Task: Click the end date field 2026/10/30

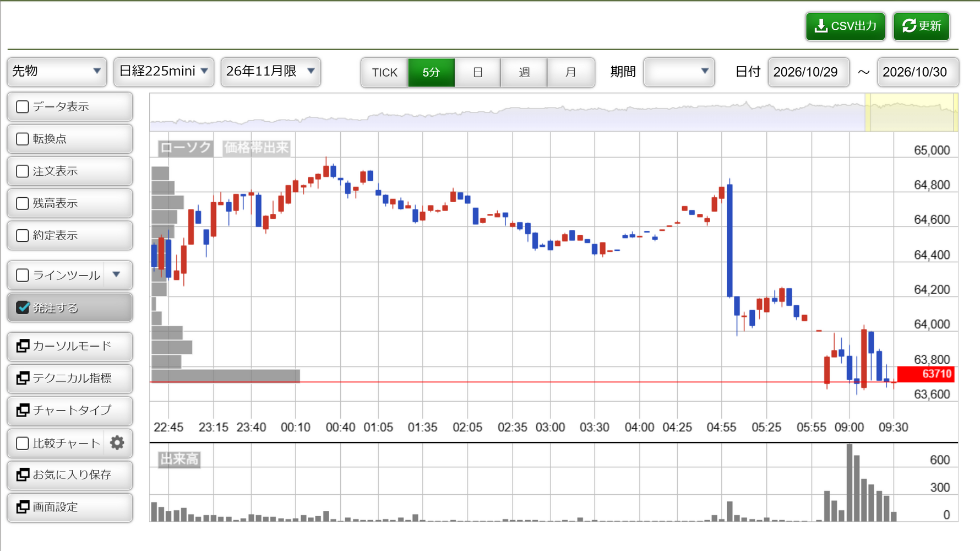Action: (x=918, y=72)
